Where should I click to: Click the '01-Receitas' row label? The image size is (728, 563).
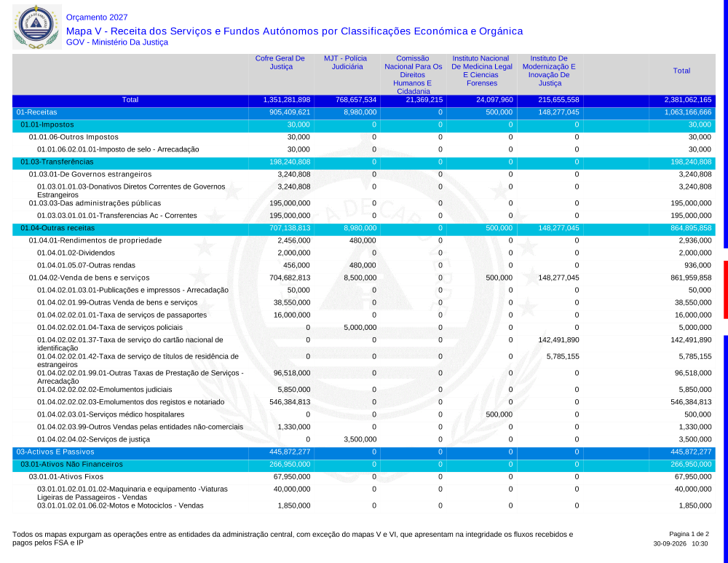36,112
